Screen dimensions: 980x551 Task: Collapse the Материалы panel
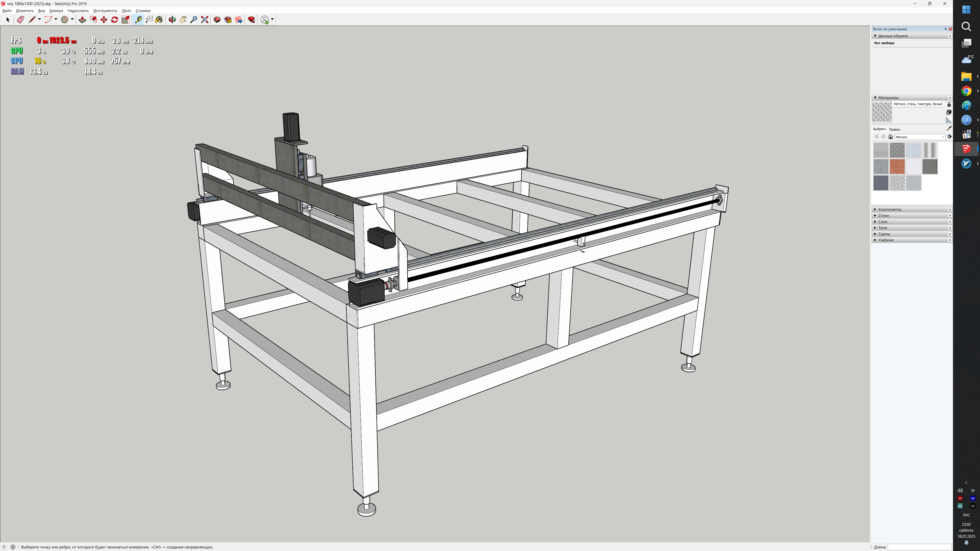click(875, 98)
